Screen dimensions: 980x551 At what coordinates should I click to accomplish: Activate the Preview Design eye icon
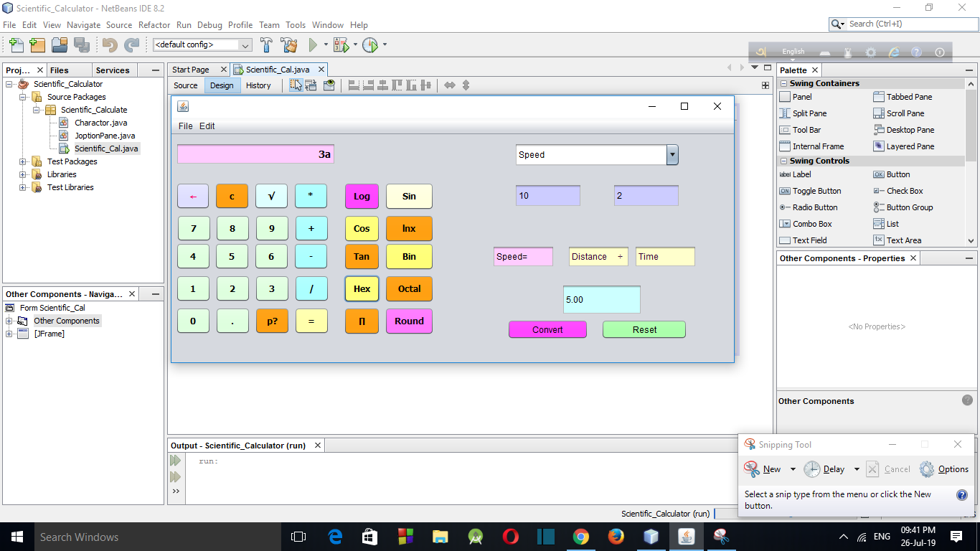click(329, 85)
